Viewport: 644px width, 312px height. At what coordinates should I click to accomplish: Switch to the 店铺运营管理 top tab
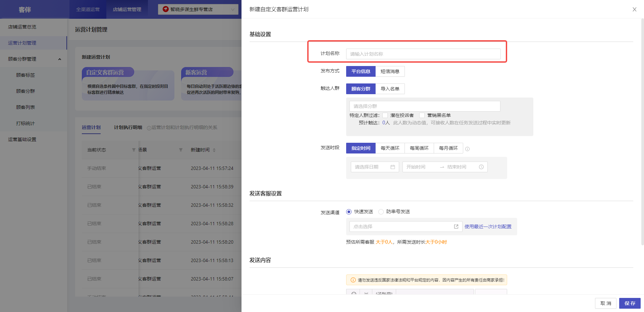coord(127,9)
